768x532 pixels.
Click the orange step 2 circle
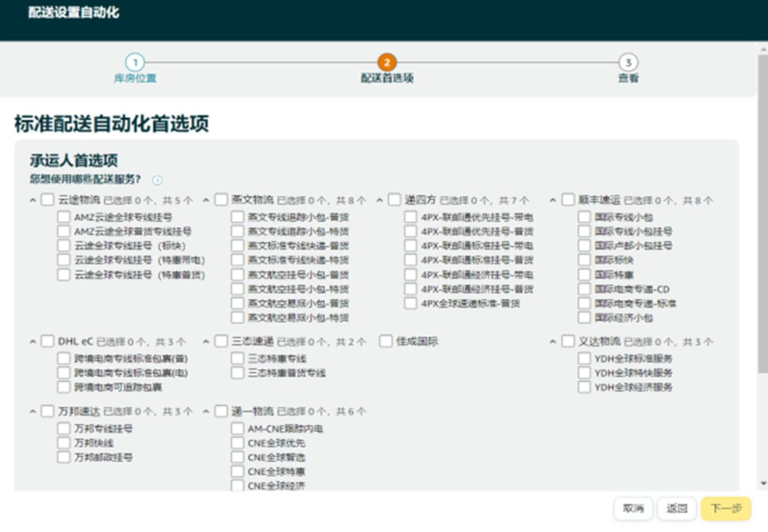point(385,61)
